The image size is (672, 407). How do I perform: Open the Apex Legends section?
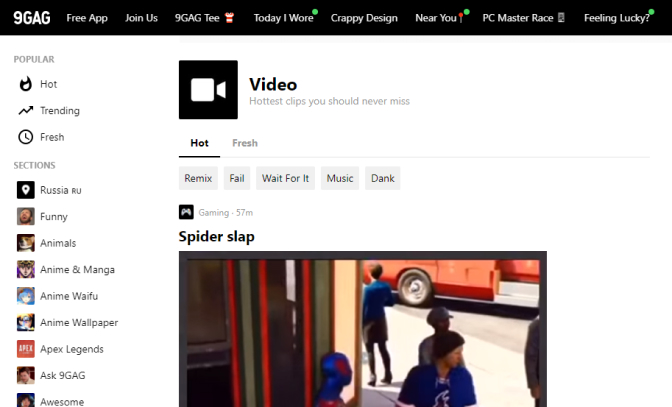click(72, 349)
